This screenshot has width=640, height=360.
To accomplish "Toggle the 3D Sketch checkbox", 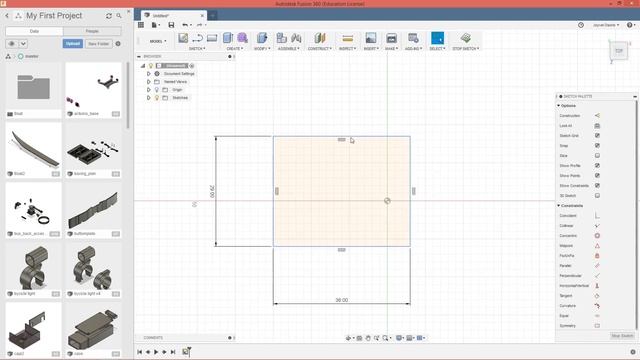I will (x=597, y=196).
